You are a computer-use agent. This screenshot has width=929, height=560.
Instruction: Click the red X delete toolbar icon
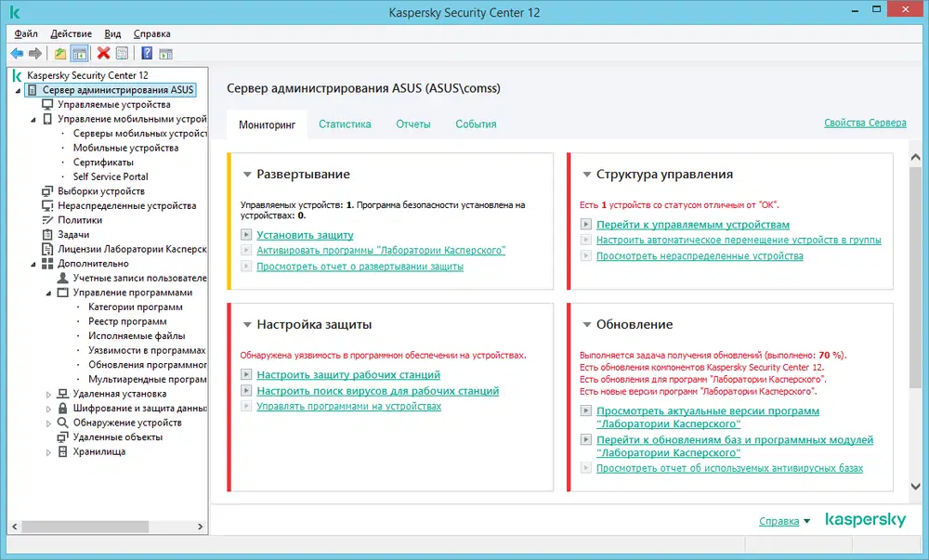click(x=103, y=54)
